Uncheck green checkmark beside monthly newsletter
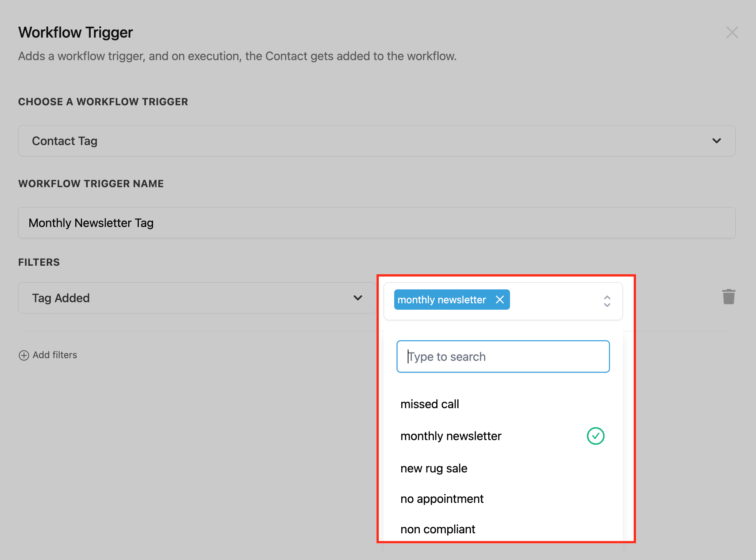 point(595,436)
